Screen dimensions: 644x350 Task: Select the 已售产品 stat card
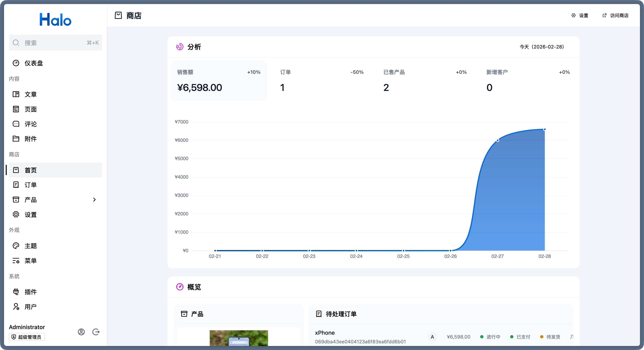tap(425, 81)
